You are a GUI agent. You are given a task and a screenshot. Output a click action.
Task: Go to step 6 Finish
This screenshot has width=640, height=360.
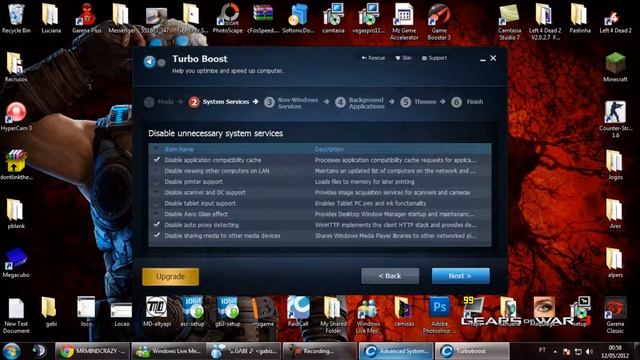[467, 102]
